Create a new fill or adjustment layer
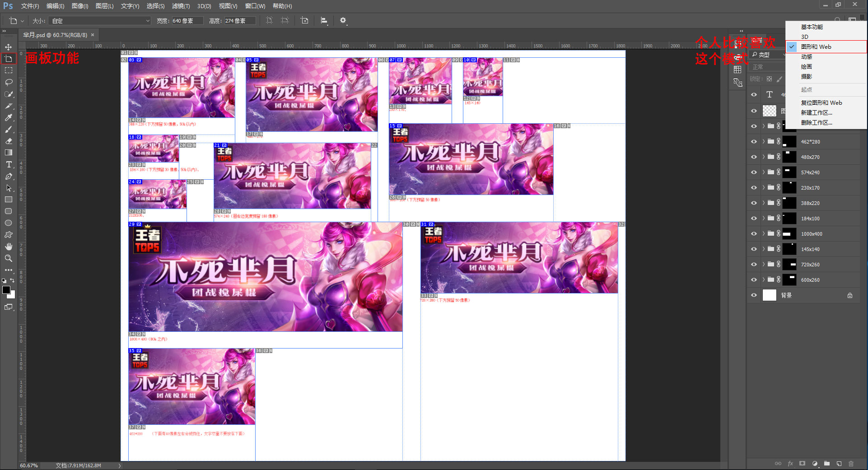This screenshot has height=470, width=868. 815,463
